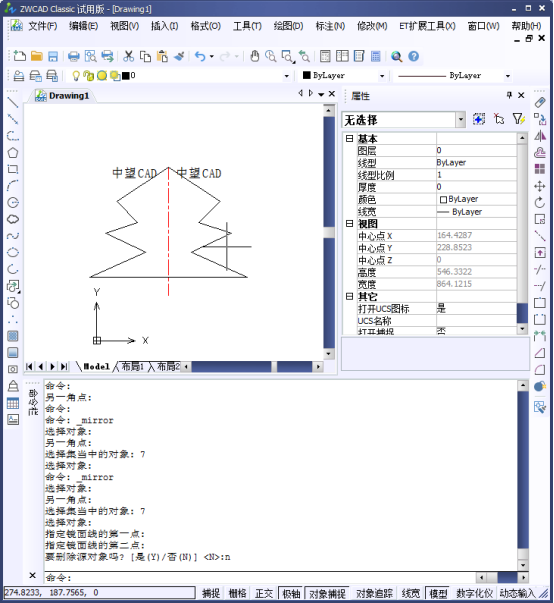554x603 pixels.
Task: Close the 属性 properties panel
Action: (x=521, y=95)
